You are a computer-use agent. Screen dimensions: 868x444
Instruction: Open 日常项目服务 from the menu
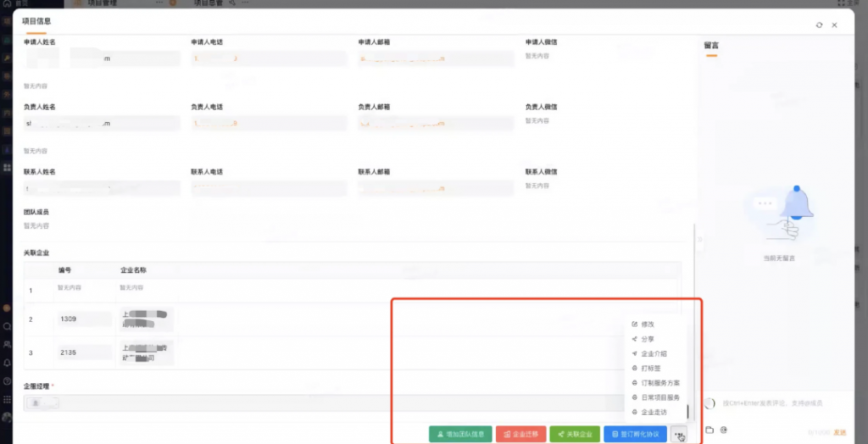pos(659,397)
